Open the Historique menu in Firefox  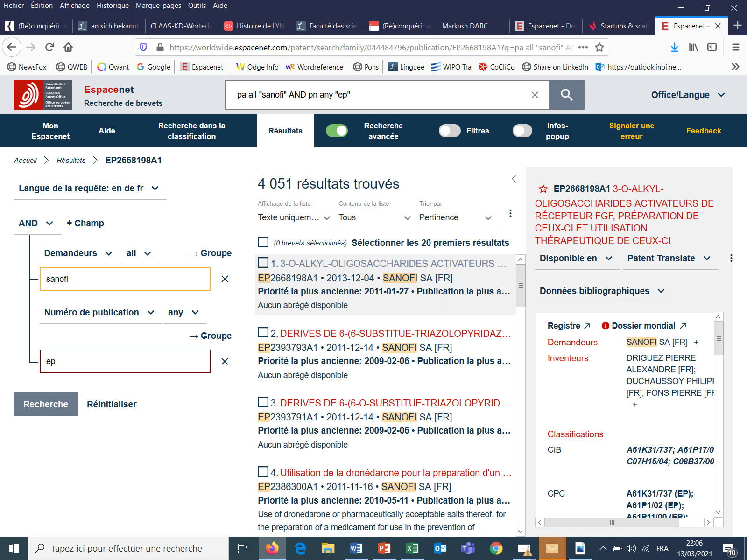coord(113,6)
